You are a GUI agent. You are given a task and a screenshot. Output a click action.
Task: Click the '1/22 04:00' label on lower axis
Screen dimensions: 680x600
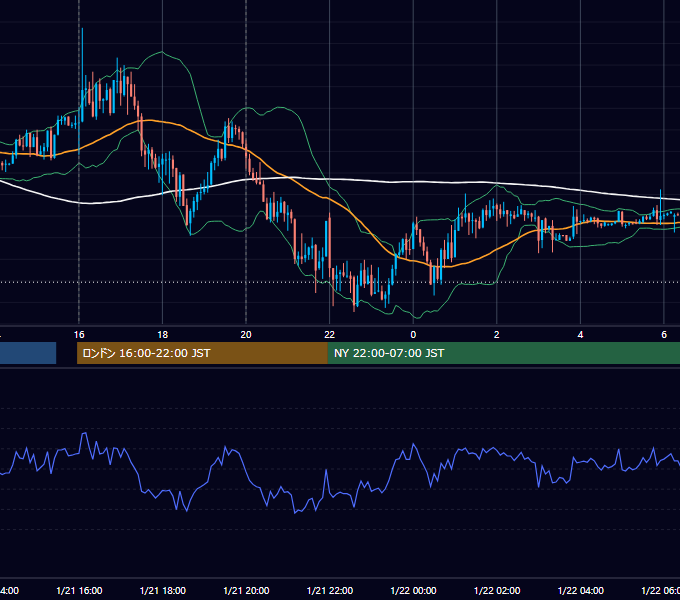tap(581, 590)
